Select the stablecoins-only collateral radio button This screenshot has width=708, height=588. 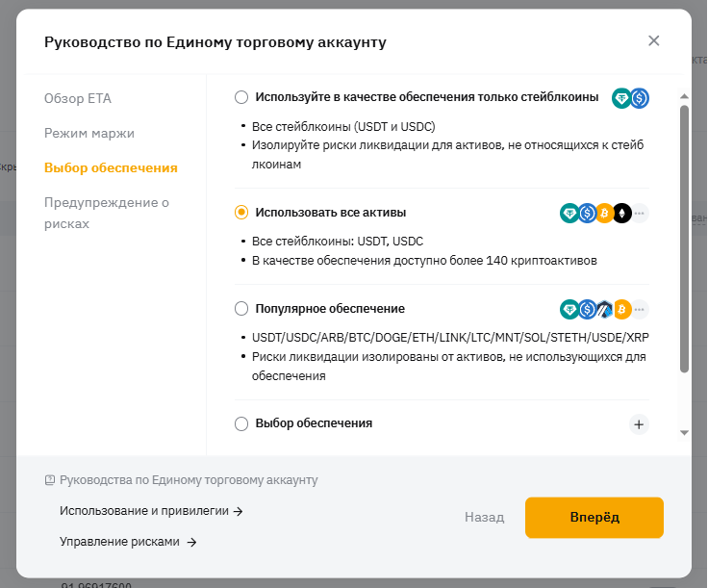click(241, 97)
